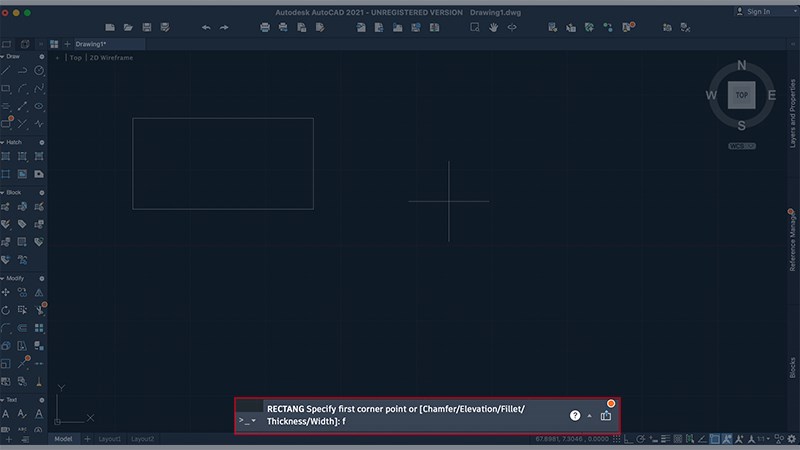Select the Move tool in Modify panel
This screenshot has height=450, width=800.
6,292
